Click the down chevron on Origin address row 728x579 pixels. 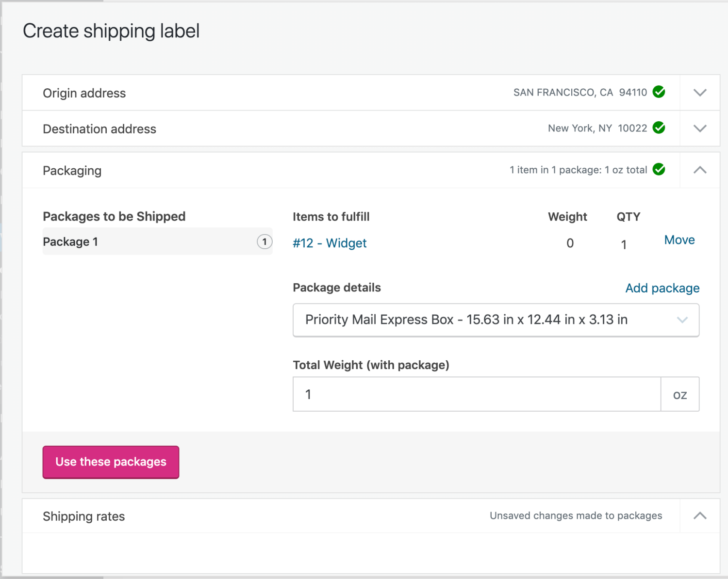(x=699, y=92)
